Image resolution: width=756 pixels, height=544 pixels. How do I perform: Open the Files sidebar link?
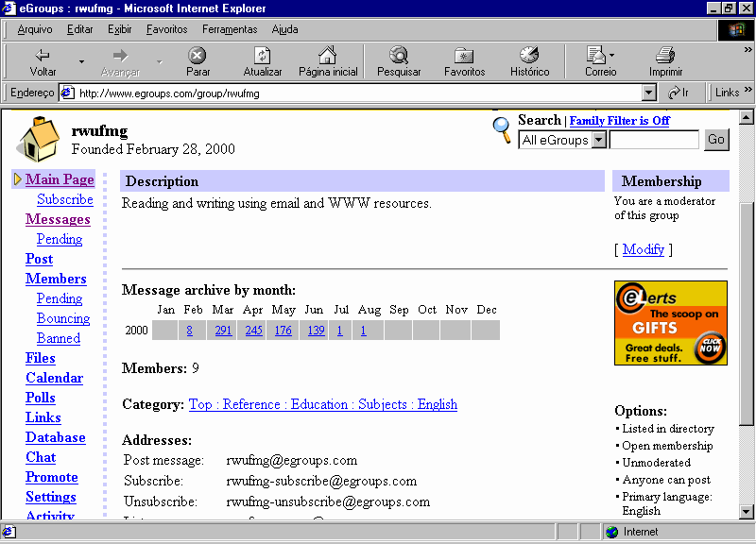coord(41,358)
